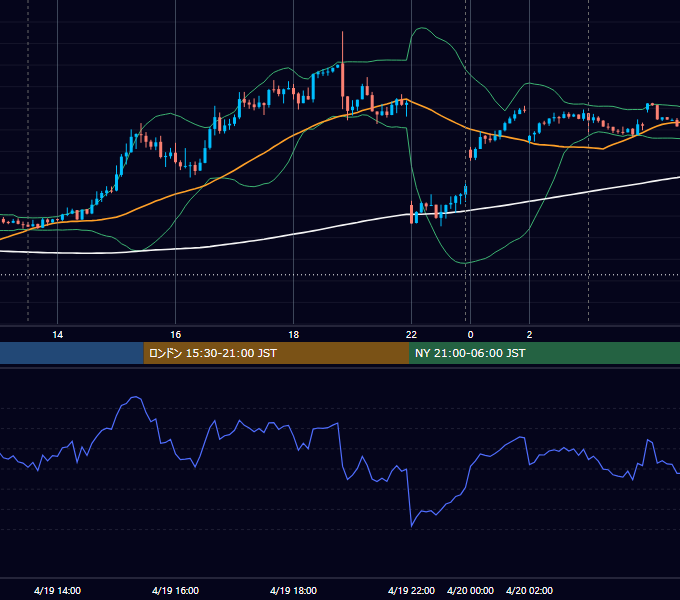
Task: Click the '22' hour label on price chart
Action: 411,334
